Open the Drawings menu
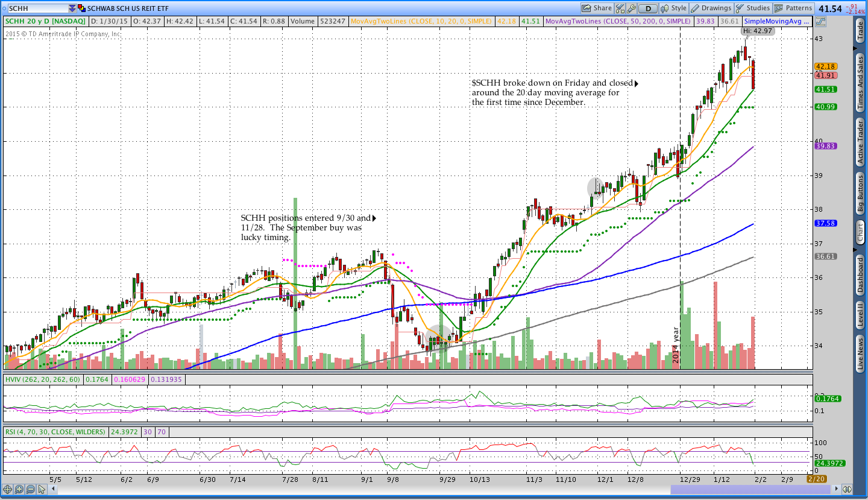The width and height of the screenshot is (868, 500). point(711,8)
